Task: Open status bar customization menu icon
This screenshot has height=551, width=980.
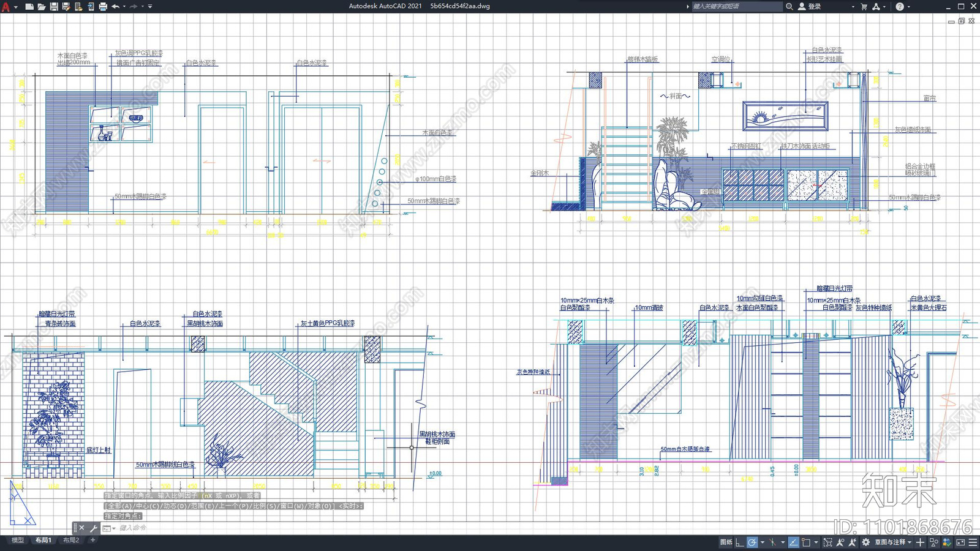Action: coord(973,542)
